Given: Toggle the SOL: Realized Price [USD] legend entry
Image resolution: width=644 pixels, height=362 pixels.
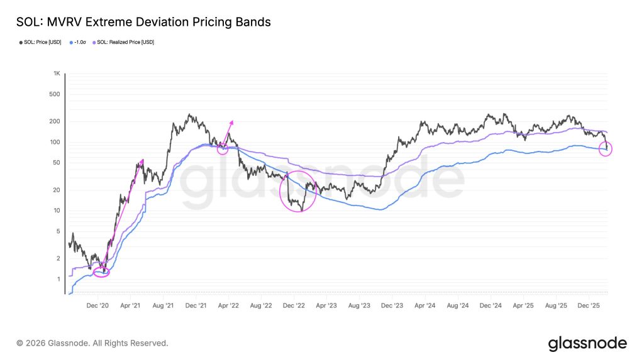Looking at the screenshot, I should pyautogui.click(x=126, y=42).
